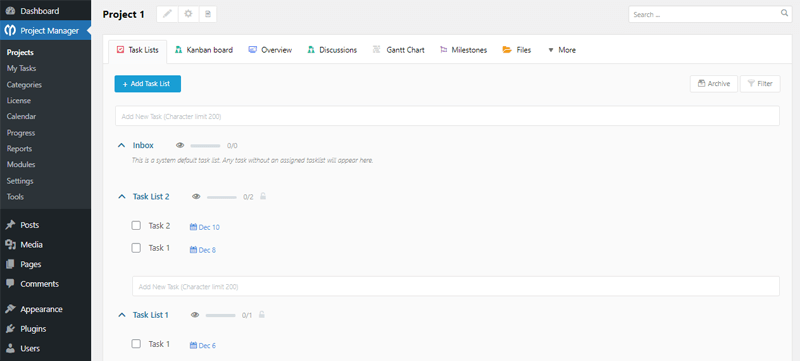
Task: Click the Dec 10 calendar icon
Action: pos(193,227)
